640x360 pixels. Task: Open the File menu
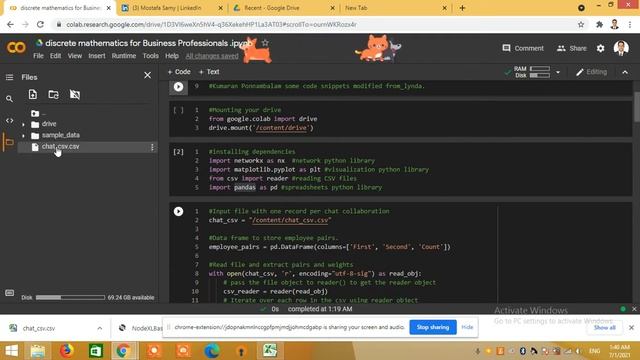click(x=38, y=56)
